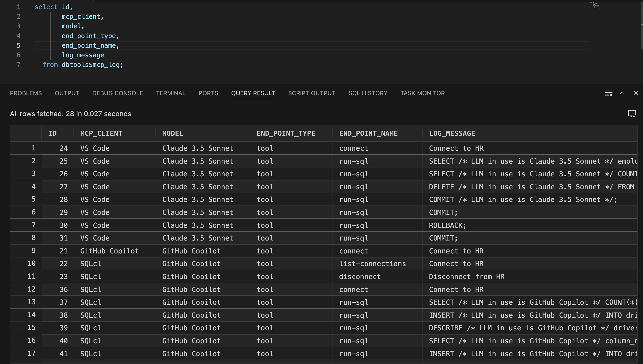Switch to the TASK MONITOR tab
The width and height of the screenshot is (643, 364).
[x=422, y=93]
